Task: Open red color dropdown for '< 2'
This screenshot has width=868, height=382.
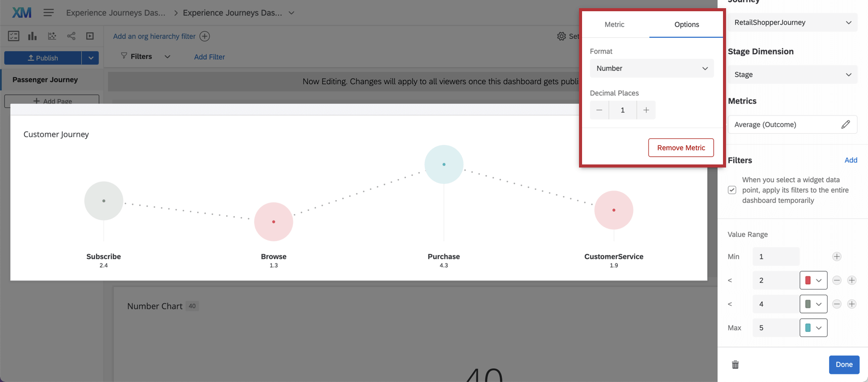Action: click(813, 280)
